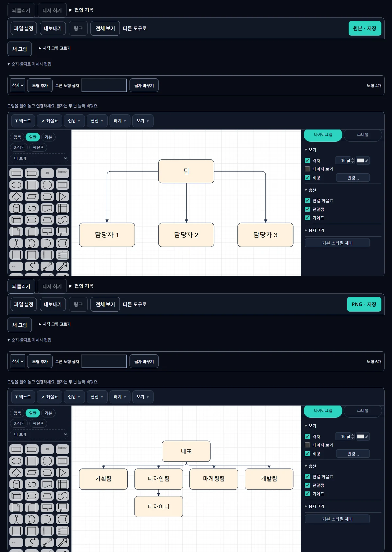This screenshot has width=392, height=552.
Task: Choose the triangle shape in the upper editor palette
Action: [62, 197]
